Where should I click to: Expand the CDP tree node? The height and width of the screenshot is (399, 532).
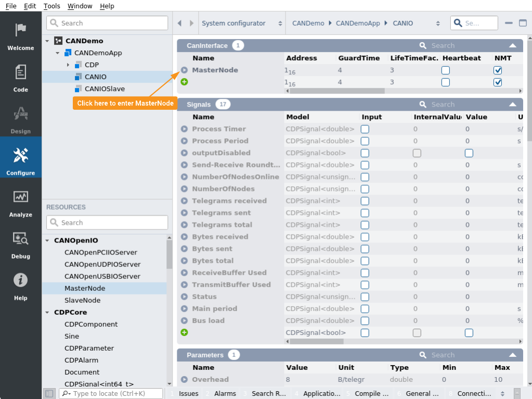pyautogui.click(x=68, y=65)
